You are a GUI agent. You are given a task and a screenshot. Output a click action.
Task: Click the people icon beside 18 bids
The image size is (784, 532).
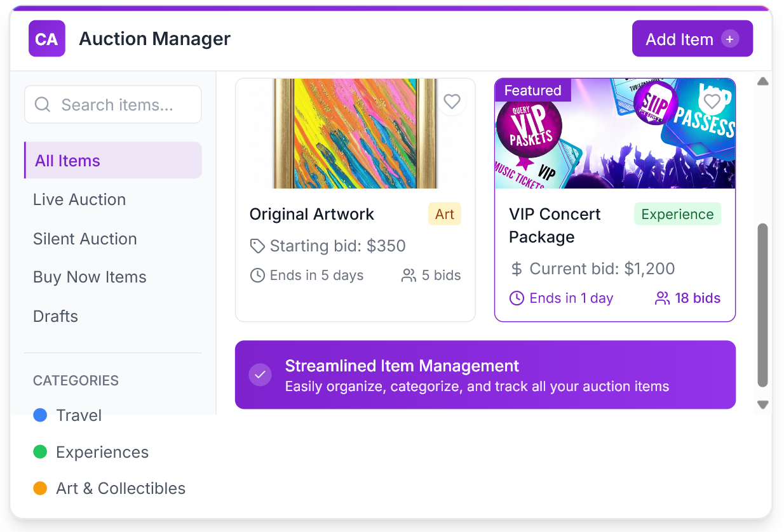pos(663,298)
